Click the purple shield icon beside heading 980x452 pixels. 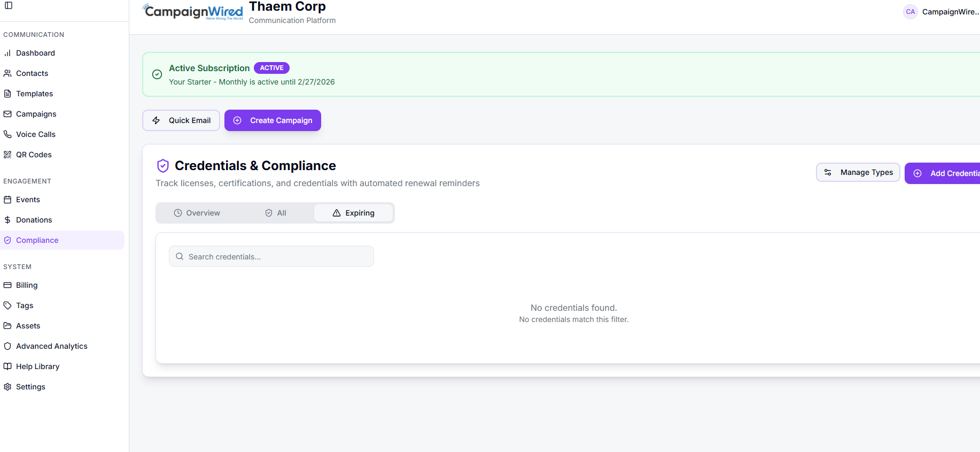[163, 166]
